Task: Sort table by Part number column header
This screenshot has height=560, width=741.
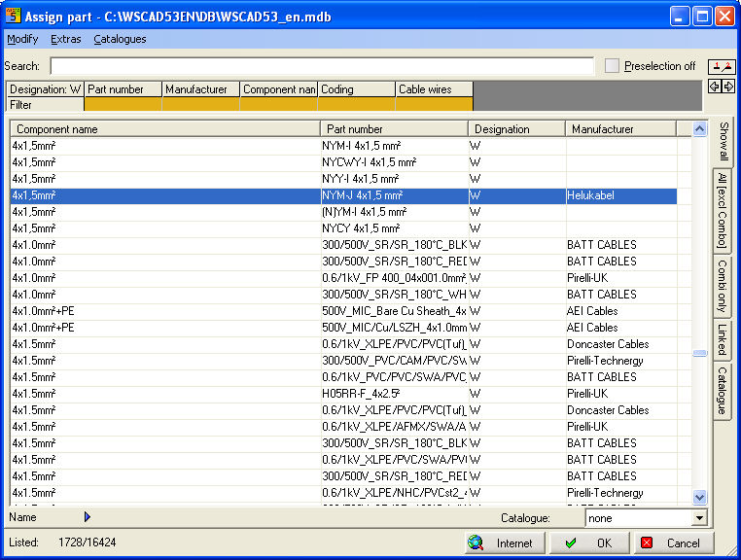Action: (395, 129)
